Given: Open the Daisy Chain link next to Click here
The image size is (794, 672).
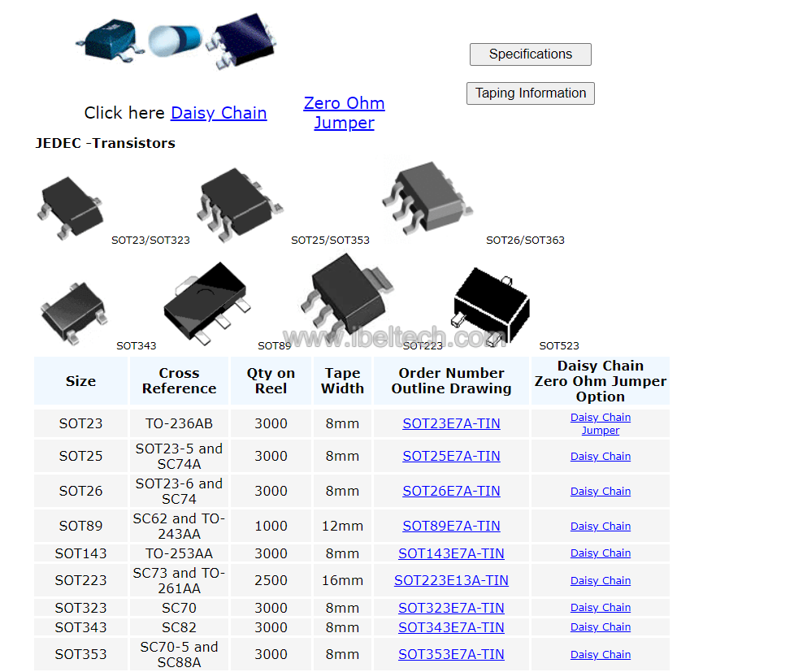Looking at the screenshot, I should coord(218,113).
